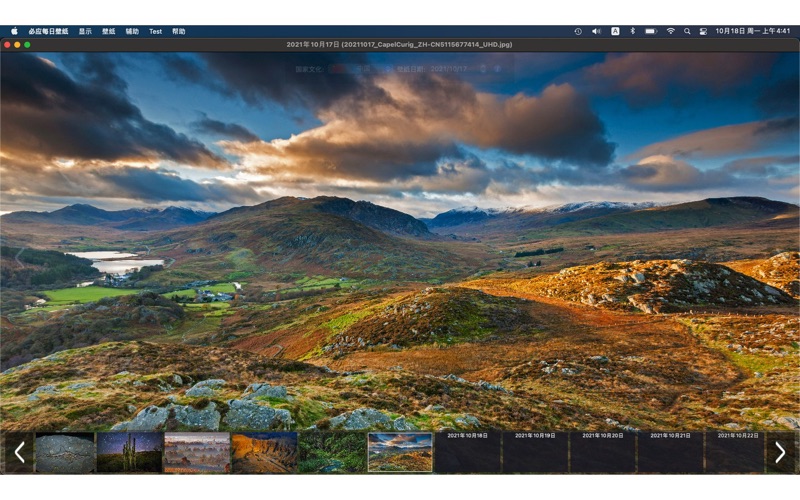
Task: Click the volume icon in menu bar
Action: (596, 31)
